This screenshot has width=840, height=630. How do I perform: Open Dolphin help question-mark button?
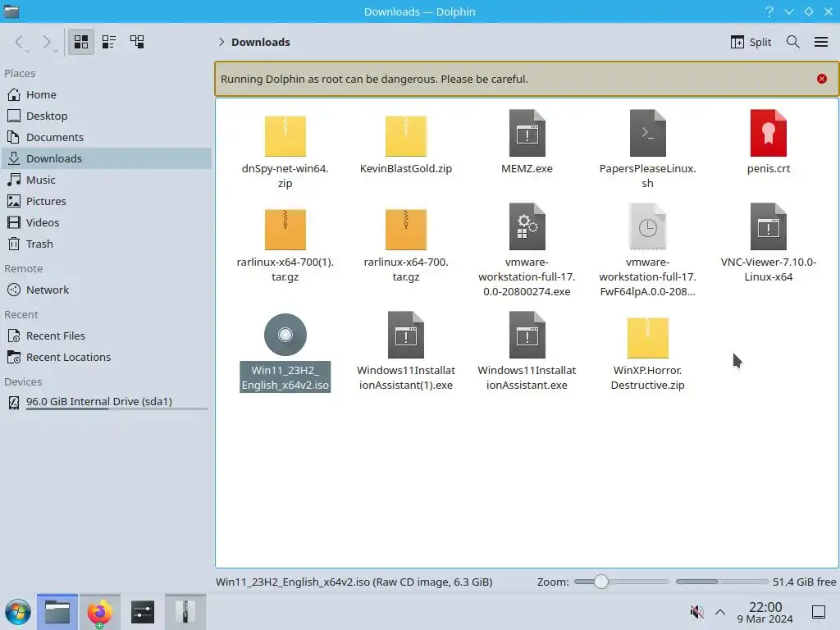pos(769,11)
